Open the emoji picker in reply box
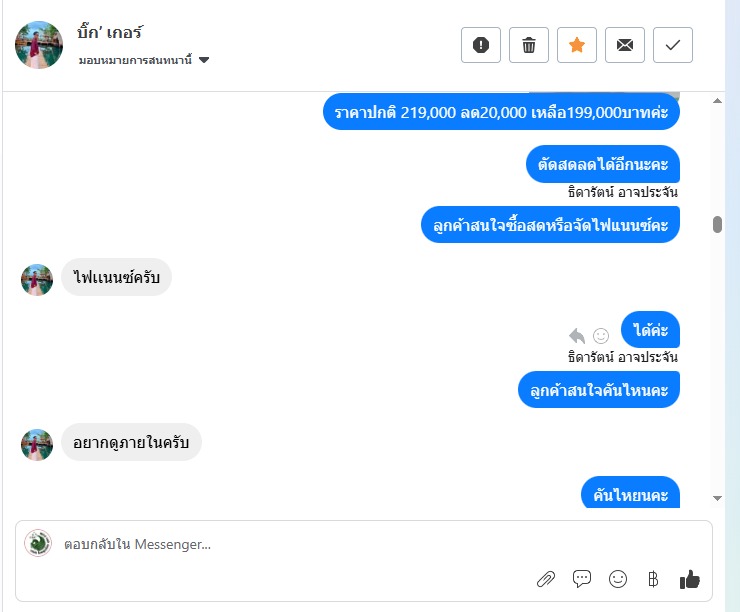Viewport: 740px width, 612px height. pos(618,578)
